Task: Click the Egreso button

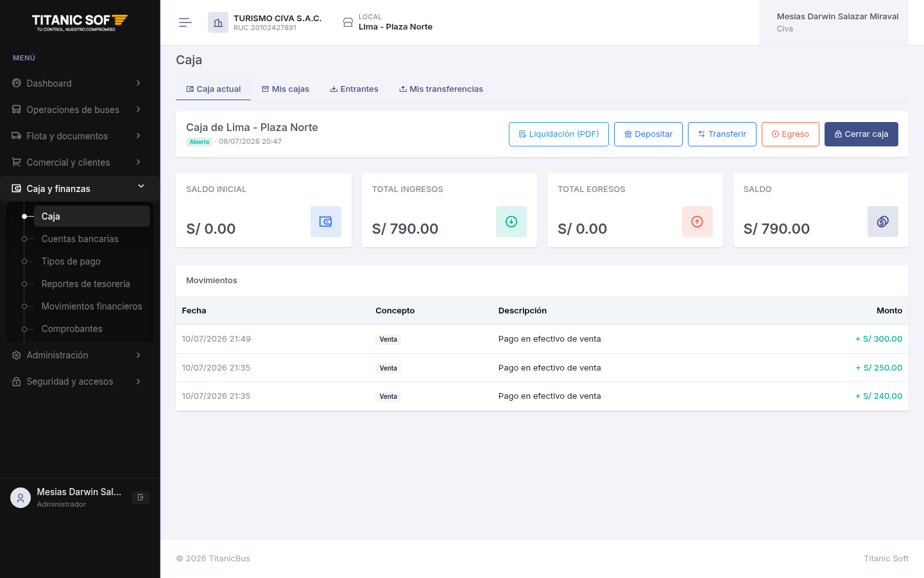Action: coord(791,134)
